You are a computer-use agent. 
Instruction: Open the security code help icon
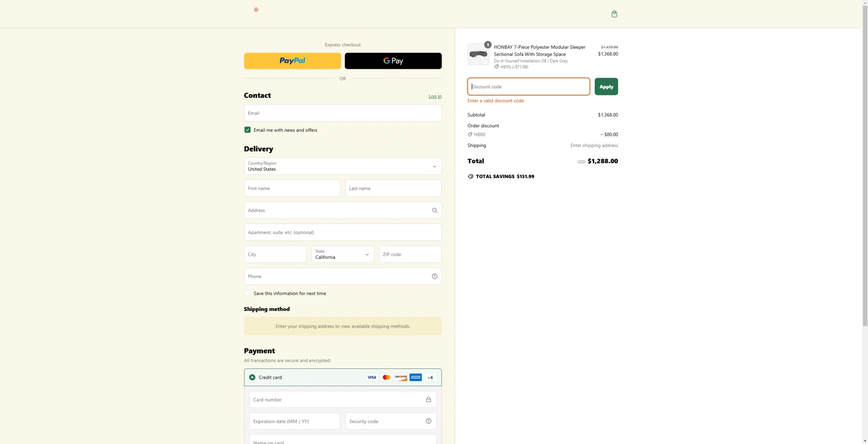click(x=428, y=421)
